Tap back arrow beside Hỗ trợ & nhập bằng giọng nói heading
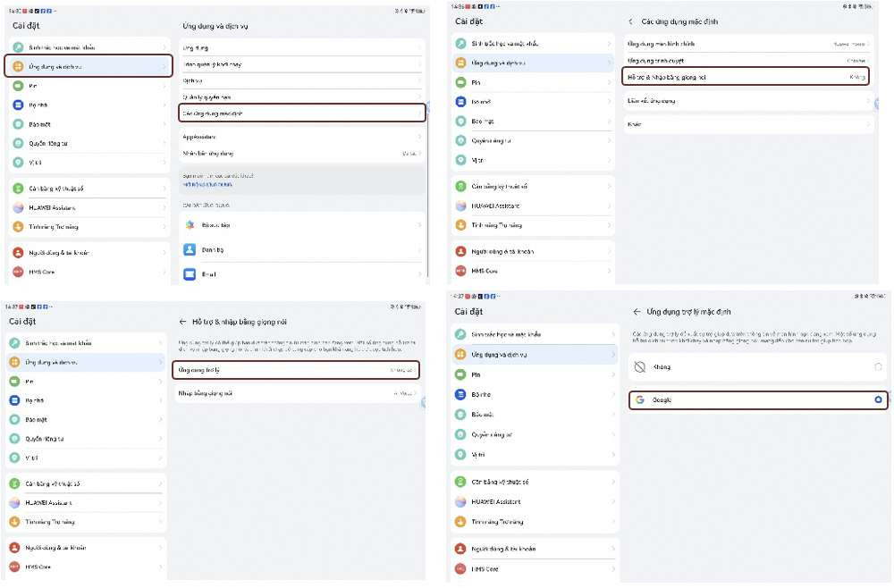Image resolution: width=894 pixels, height=588 pixels. click(182, 322)
